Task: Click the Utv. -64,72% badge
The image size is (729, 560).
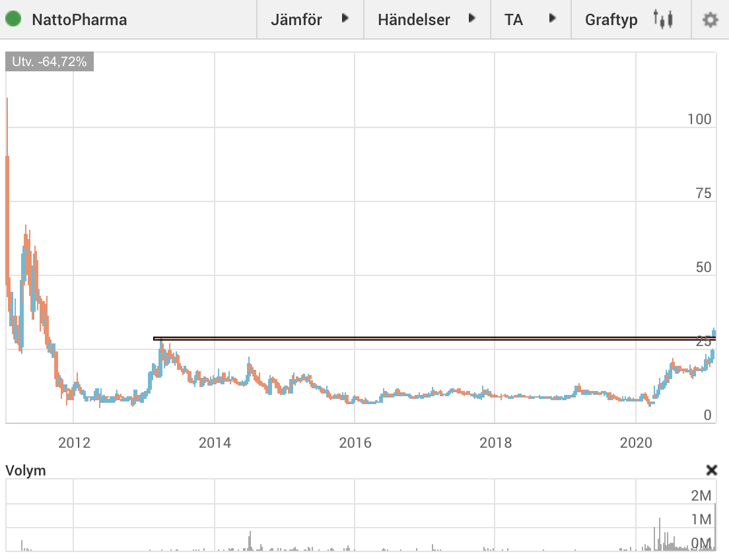Action: click(50, 61)
